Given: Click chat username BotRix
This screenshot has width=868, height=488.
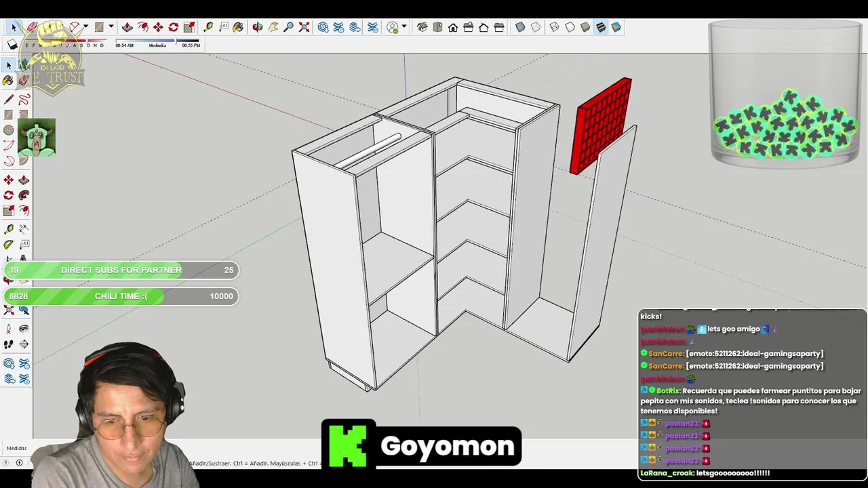Looking at the screenshot, I should click(x=668, y=391).
